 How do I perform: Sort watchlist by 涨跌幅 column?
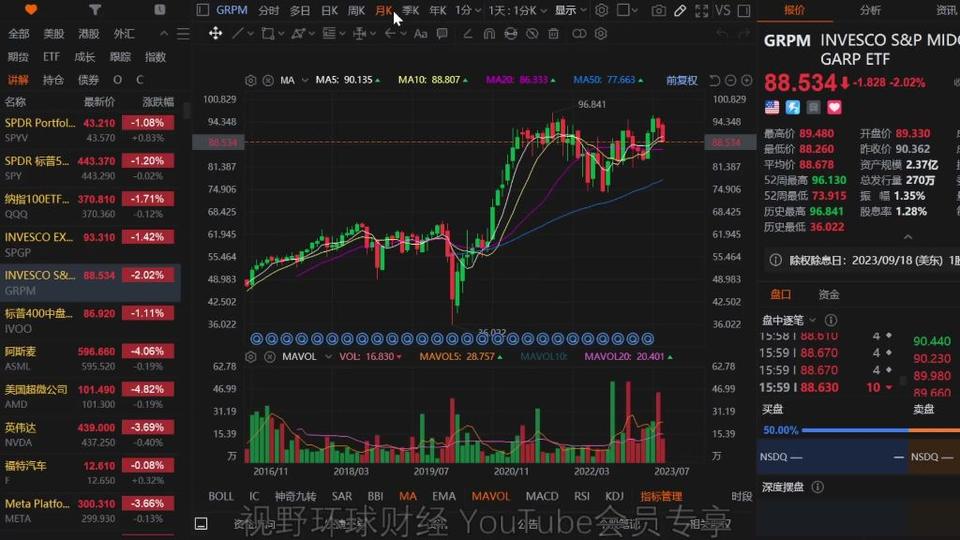(158, 102)
